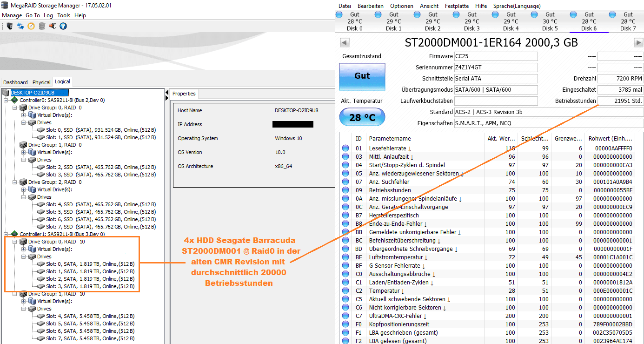The image size is (644, 344).
Task: Click the 28 °C temperature button
Action: [x=362, y=117]
